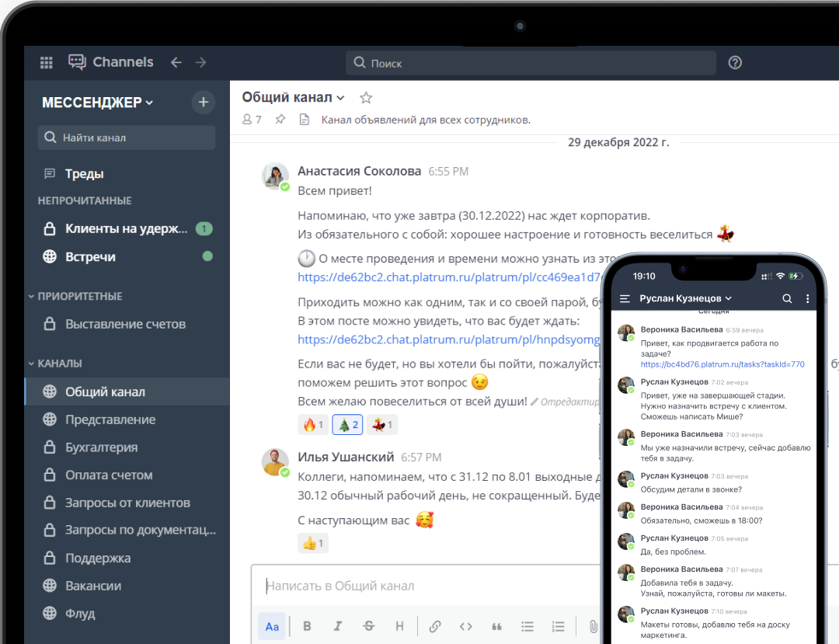The height and width of the screenshot is (644, 839).
Task: Insert inline code formatting
Action: [x=465, y=626]
